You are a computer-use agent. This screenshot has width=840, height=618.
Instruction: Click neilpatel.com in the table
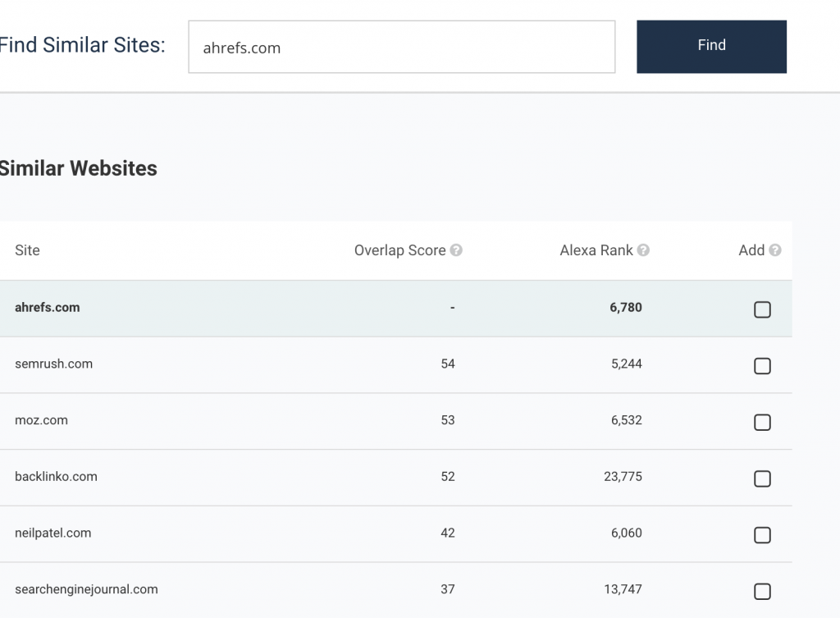(52, 533)
